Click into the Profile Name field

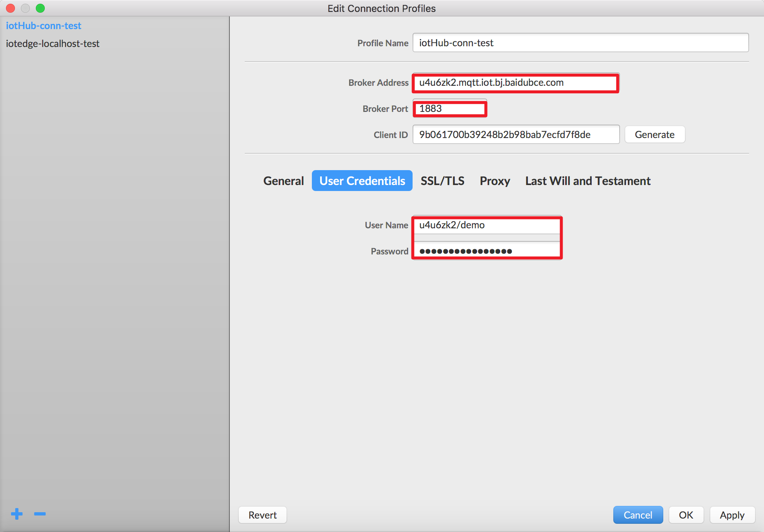(x=580, y=43)
